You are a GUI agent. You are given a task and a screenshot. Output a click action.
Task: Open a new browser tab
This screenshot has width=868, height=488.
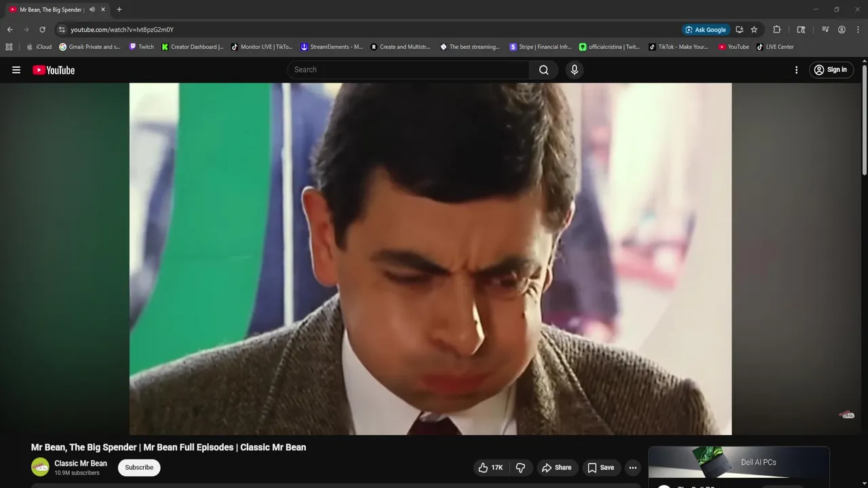coord(119,9)
